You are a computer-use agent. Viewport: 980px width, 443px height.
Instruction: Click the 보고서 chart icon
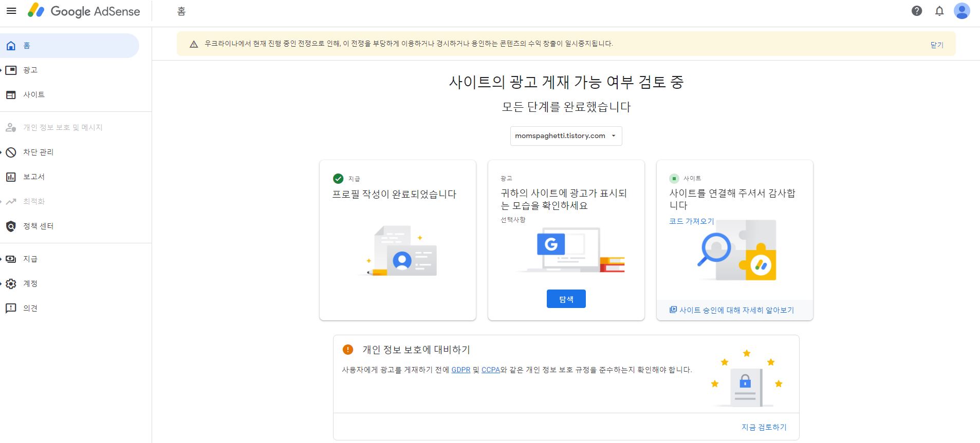(x=11, y=177)
